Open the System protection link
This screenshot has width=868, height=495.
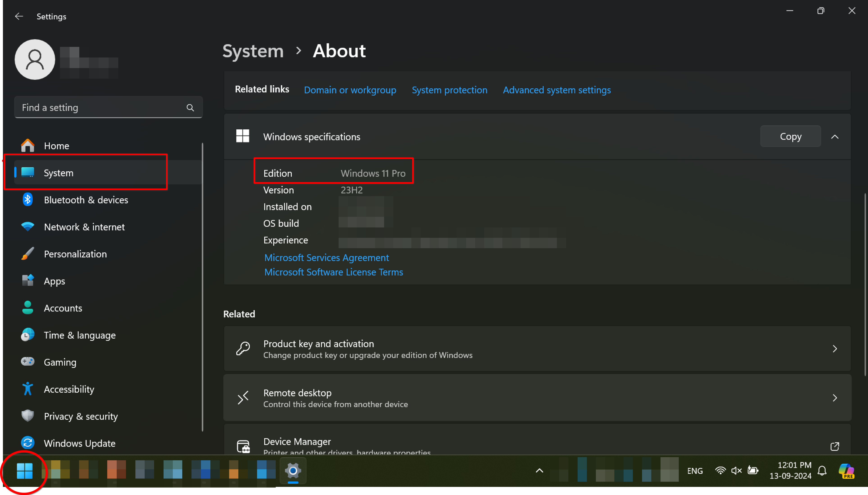point(449,90)
